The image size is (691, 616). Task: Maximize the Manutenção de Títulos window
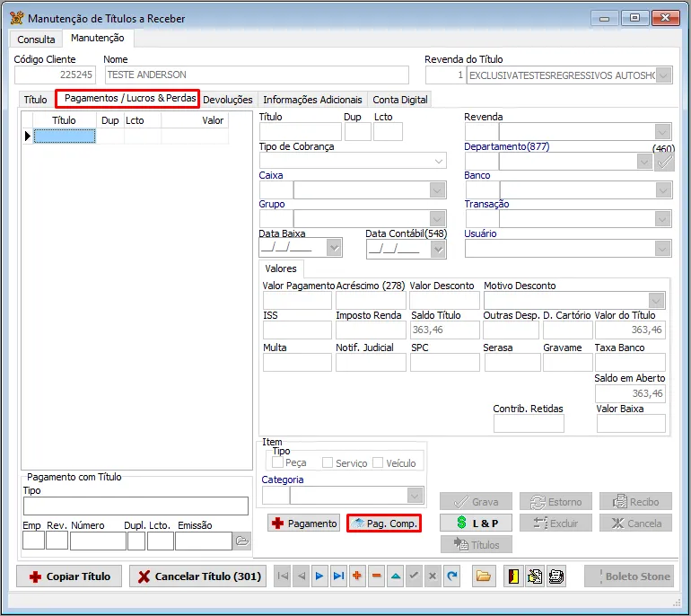tap(634, 19)
